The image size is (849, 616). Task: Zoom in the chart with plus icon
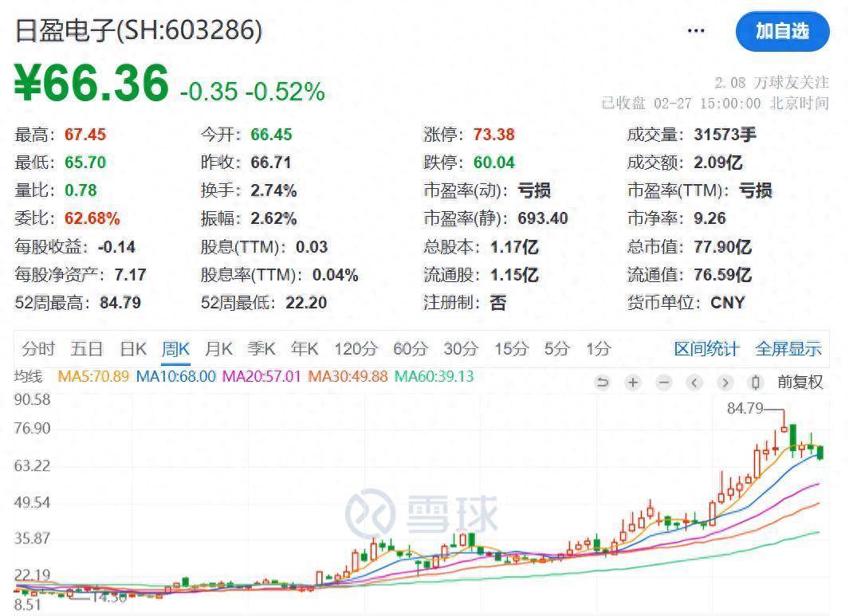[633, 383]
